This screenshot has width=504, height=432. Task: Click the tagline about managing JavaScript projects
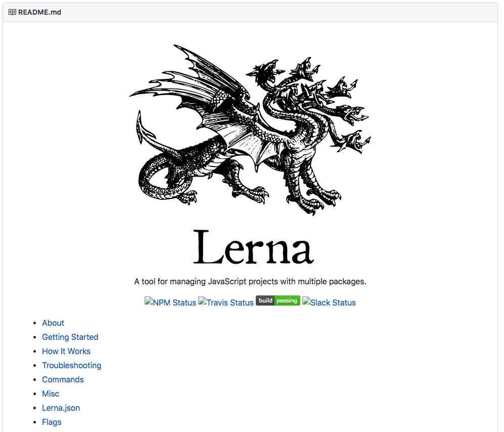coord(250,281)
